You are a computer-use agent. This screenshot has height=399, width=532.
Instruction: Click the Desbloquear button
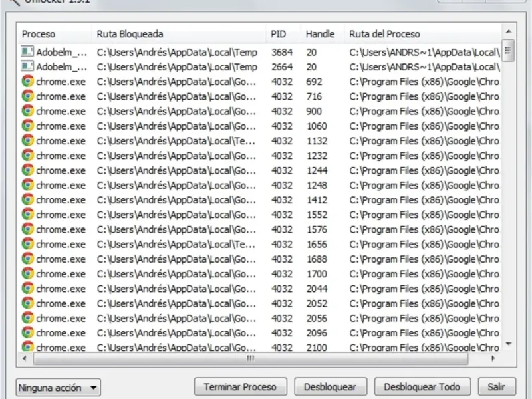331,387
